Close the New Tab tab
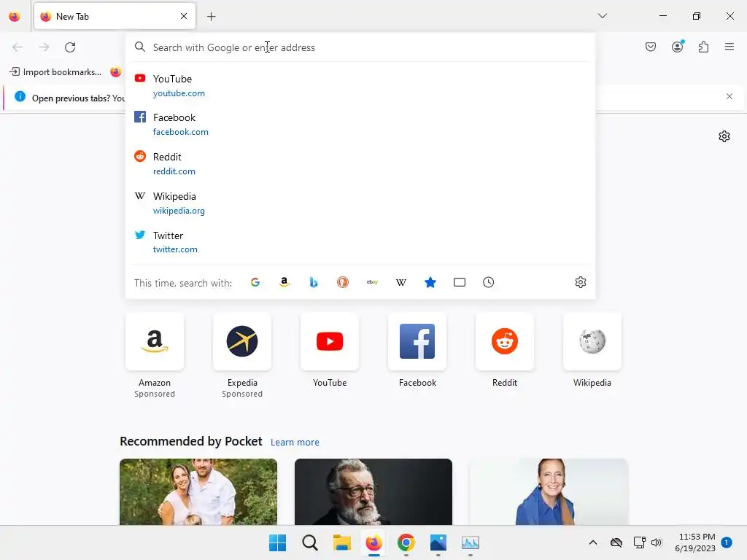The image size is (747, 560). [x=184, y=16]
